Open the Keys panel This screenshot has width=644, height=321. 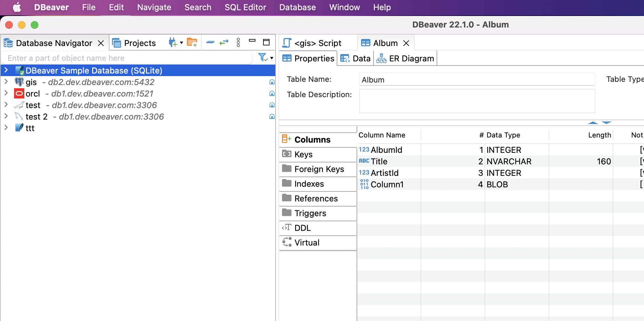click(303, 154)
